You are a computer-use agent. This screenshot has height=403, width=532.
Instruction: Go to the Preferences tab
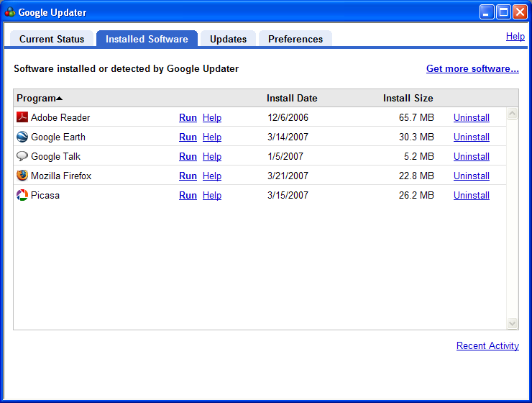pos(295,39)
